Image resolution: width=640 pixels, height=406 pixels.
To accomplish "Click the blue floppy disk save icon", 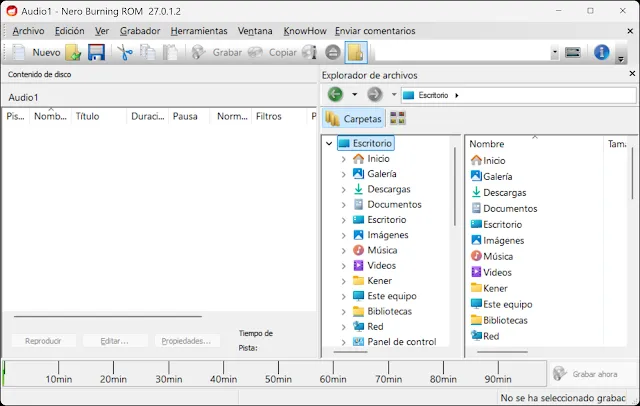I will [97, 52].
